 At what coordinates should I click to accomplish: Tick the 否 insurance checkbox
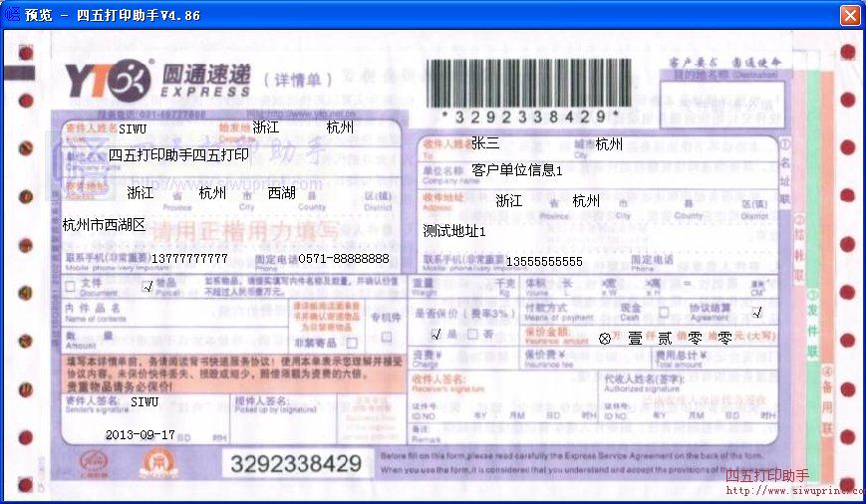(x=472, y=334)
